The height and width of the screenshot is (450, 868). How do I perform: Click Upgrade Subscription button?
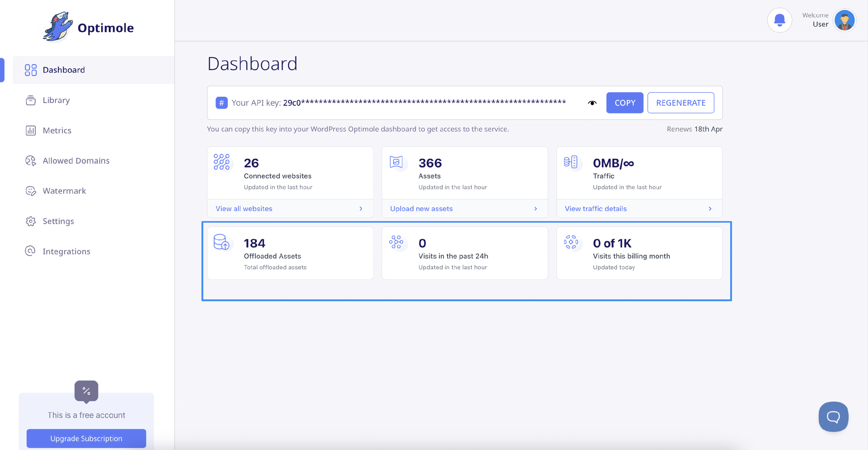click(86, 438)
